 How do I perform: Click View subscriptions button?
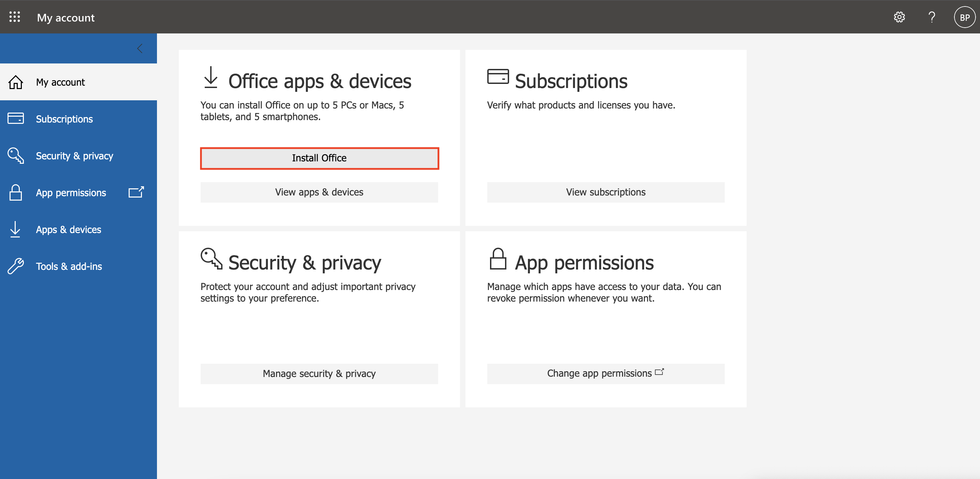click(x=606, y=192)
